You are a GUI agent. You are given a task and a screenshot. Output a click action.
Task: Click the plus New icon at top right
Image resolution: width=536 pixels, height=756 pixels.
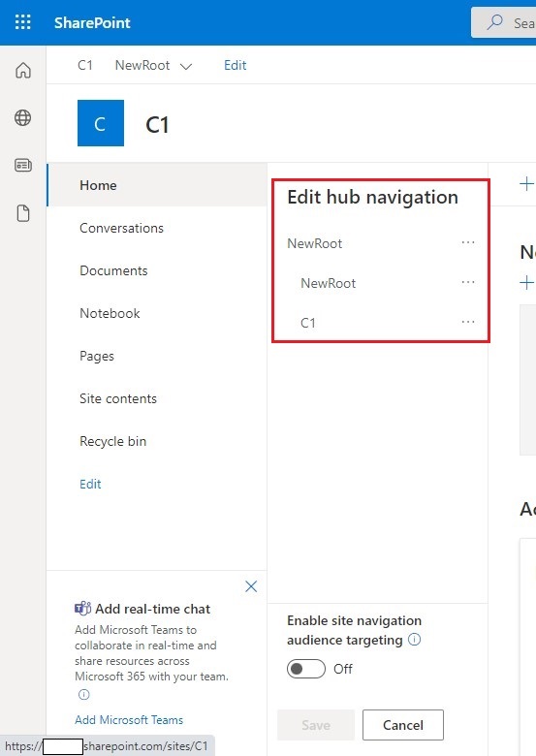point(527,184)
